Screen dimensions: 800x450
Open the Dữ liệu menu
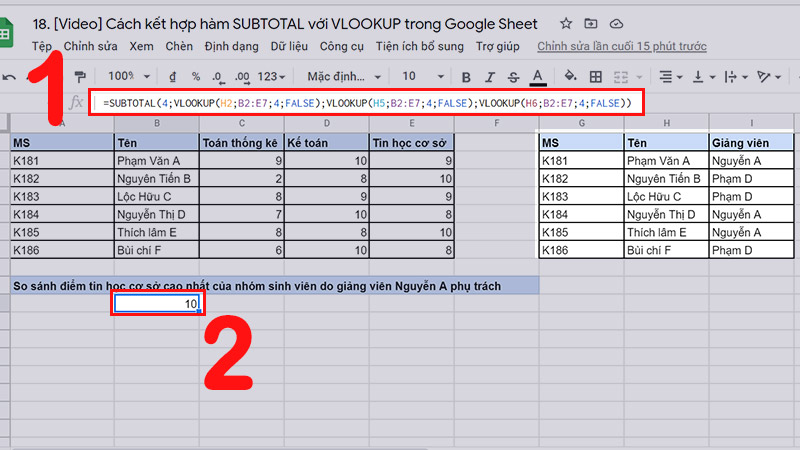pos(289,46)
